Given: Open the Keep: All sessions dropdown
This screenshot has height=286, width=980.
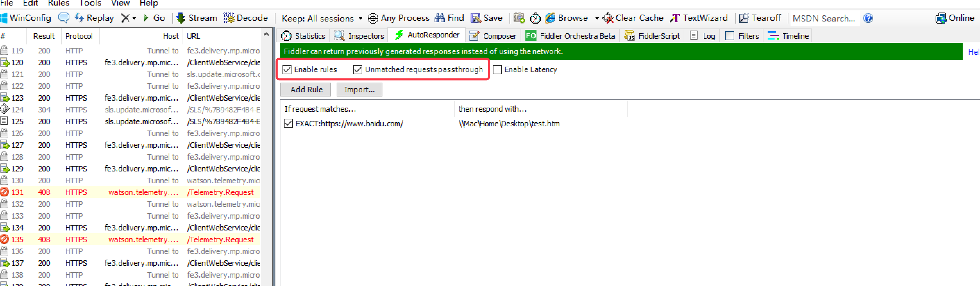Looking at the screenshot, I should click(322, 18).
